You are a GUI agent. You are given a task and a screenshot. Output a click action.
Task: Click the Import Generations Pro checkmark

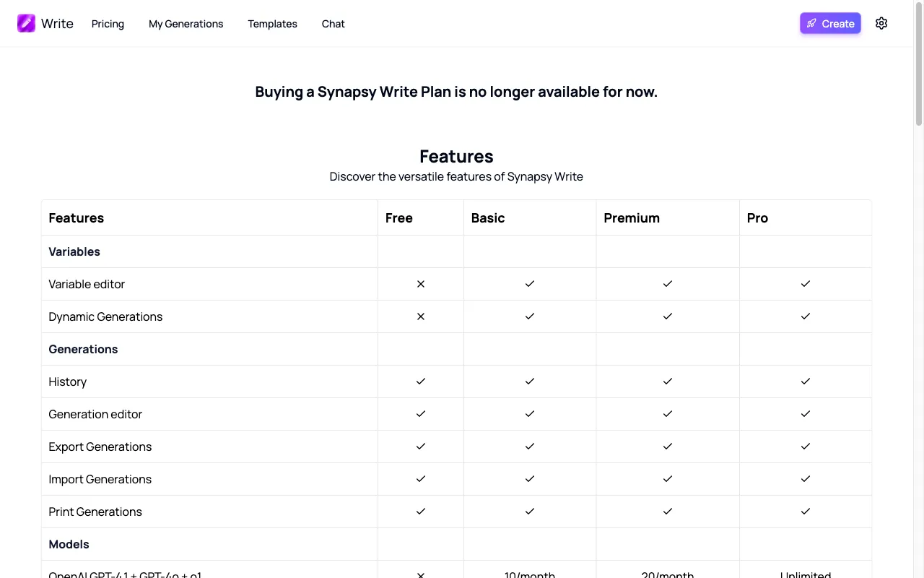[x=806, y=479]
